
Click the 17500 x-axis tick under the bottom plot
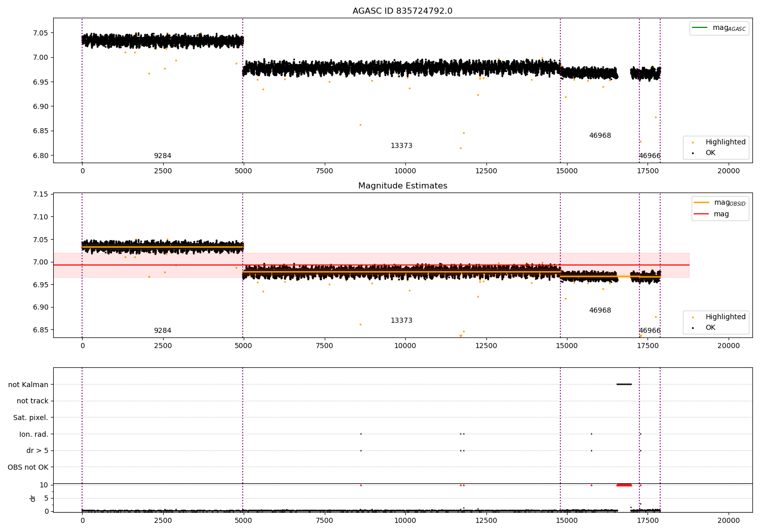pyautogui.click(x=648, y=521)
